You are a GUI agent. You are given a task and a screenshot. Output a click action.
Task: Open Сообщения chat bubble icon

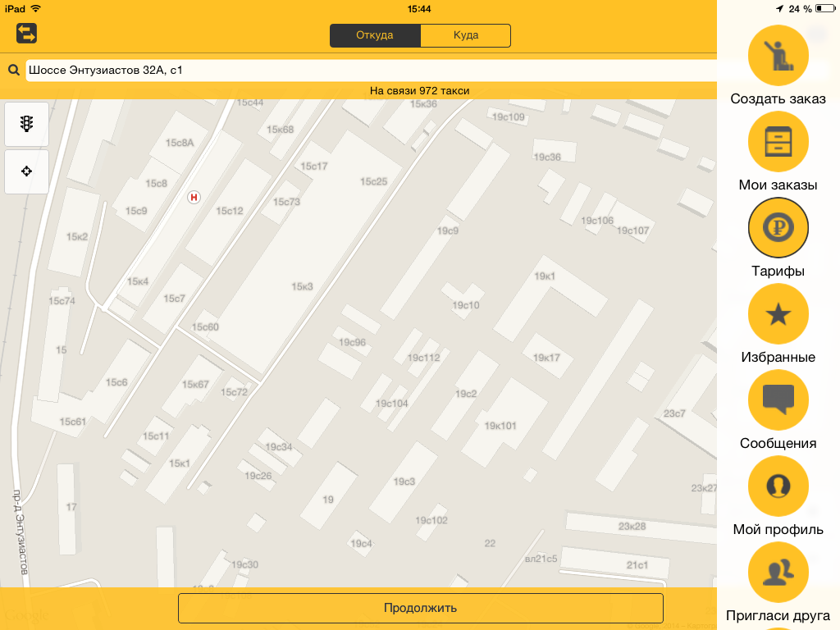(778, 400)
